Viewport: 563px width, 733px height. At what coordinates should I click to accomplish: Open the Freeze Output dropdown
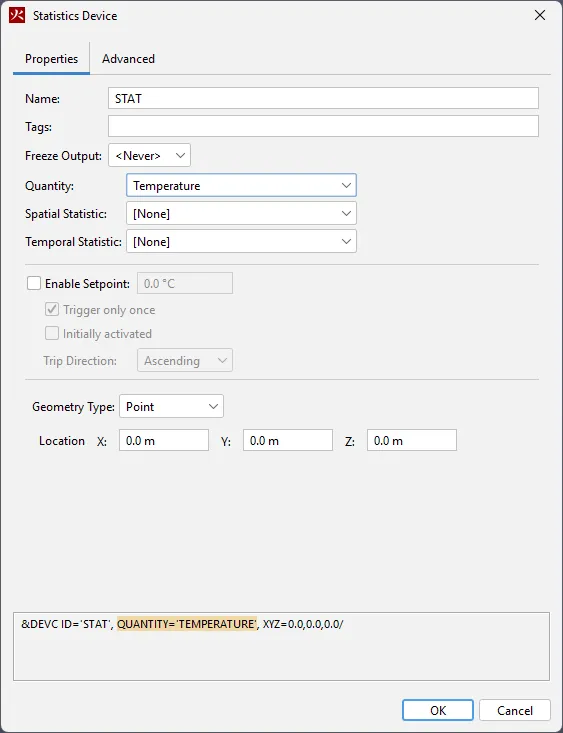click(149, 156)
